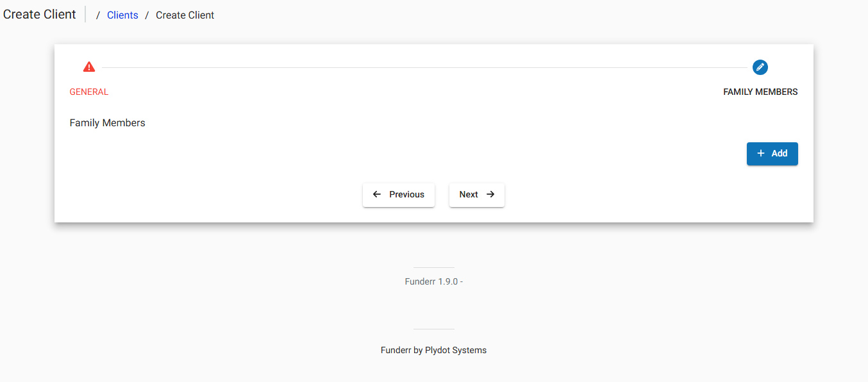868x382 pixels.
Task: Click the blue circular step badge above FAMILY MEMBERS
Action: [760, 67]
